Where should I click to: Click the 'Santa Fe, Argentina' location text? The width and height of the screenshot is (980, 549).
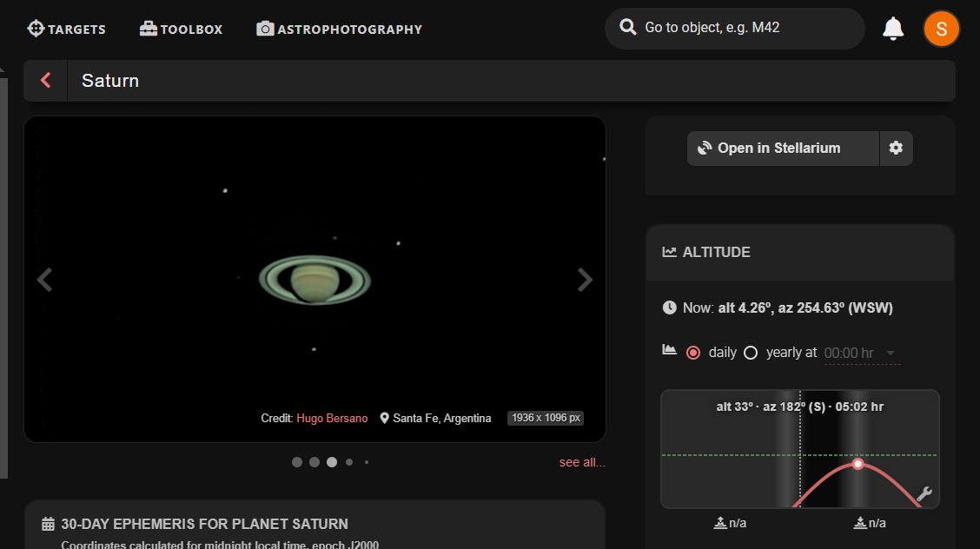(442, 418)
